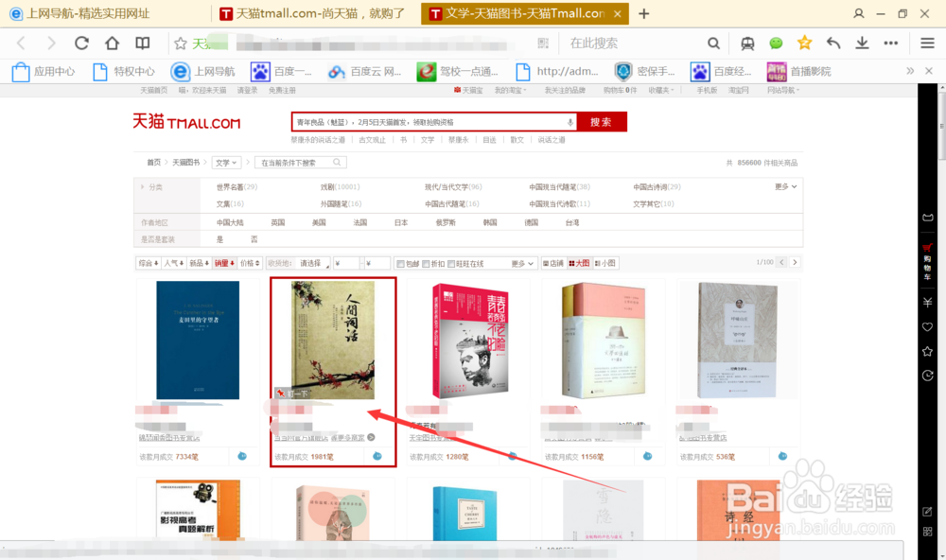946x560 pixels.
Task: Switch to 小图 small image view
Action: (605, 263)
